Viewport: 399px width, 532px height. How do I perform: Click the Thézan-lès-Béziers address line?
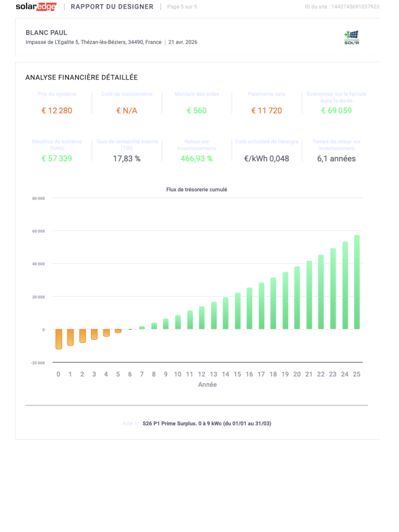(94, 43)
